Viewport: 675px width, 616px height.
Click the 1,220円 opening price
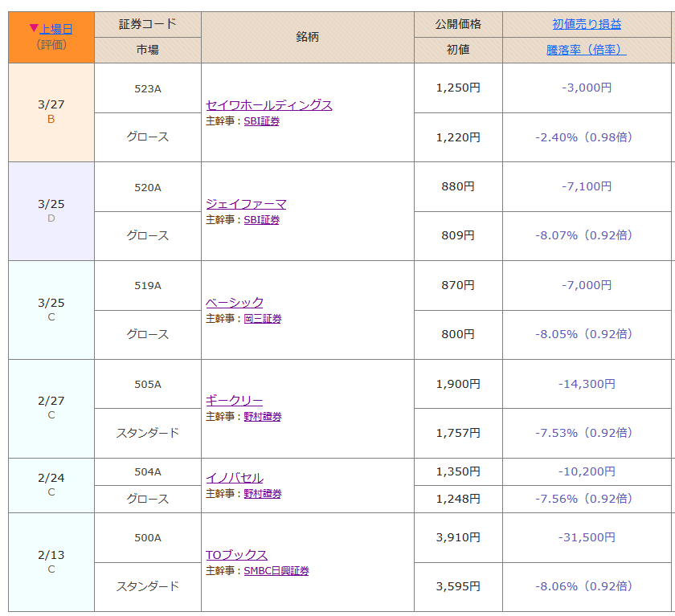coord(458,137)
